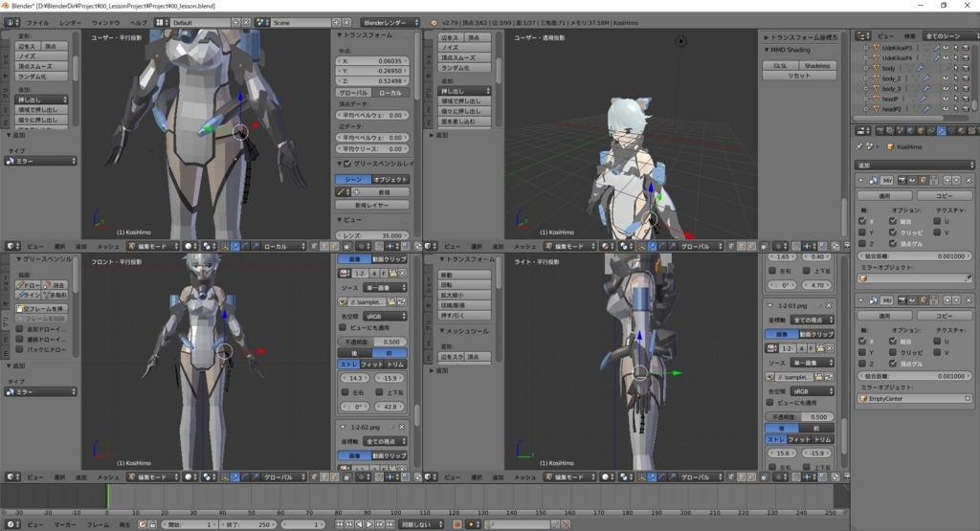This screenshot has height=531, width=980.
Task: Click the 新規レイヤー button
Action: pos(372,205)
